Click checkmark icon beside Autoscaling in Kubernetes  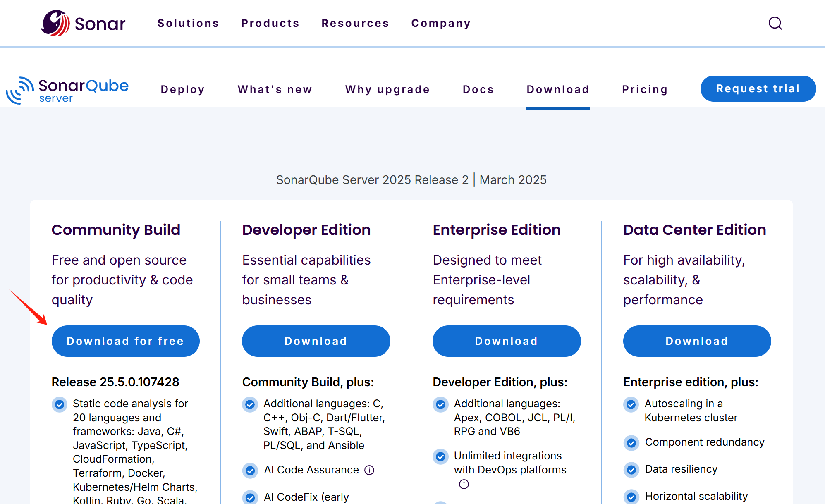[x=631, y=404]
